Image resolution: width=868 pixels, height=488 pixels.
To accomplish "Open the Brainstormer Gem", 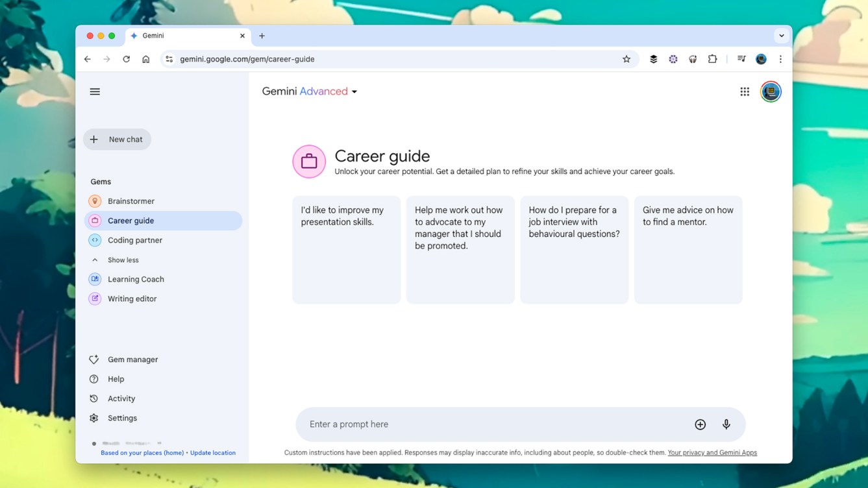I will click(130, 201).
